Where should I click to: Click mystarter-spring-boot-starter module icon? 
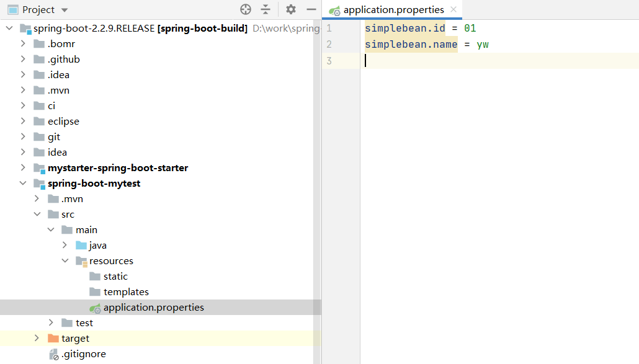pyautogui.click(x=40, y=168)
